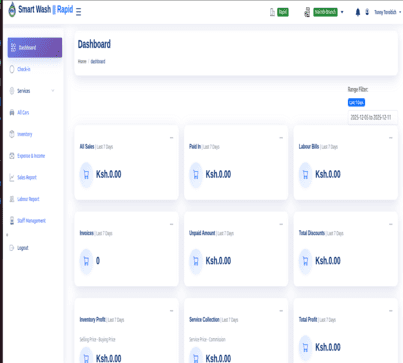This screenshot has height=363, width=403.
Task: Click the cart icon in the Invoices card
Action: [86, 261]
